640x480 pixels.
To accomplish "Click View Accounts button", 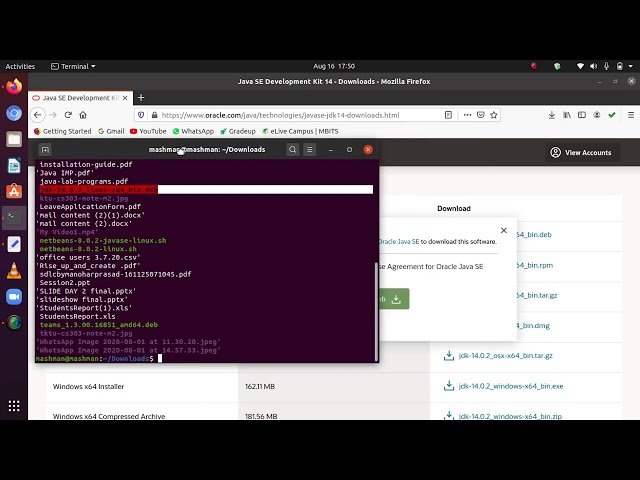I will 583,153.
